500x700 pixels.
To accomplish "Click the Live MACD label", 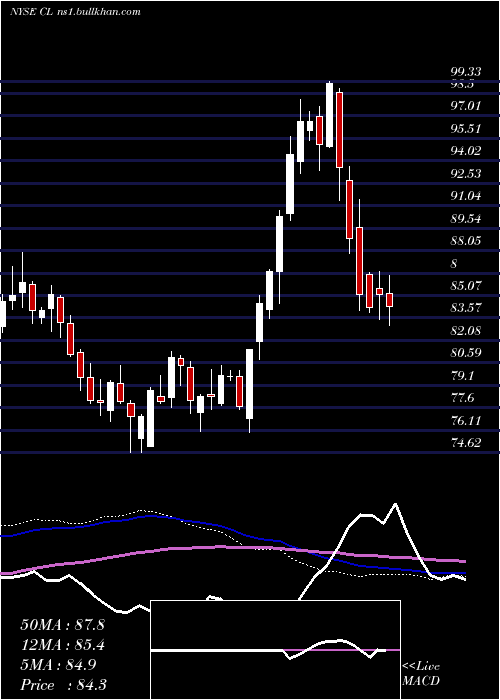I will [421, 673].
